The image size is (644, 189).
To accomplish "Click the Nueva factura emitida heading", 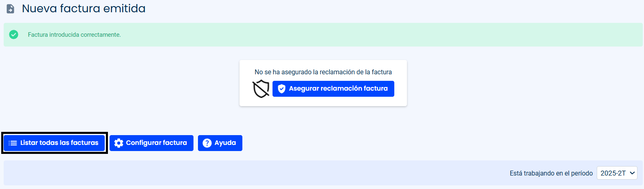I will (84, 9).
